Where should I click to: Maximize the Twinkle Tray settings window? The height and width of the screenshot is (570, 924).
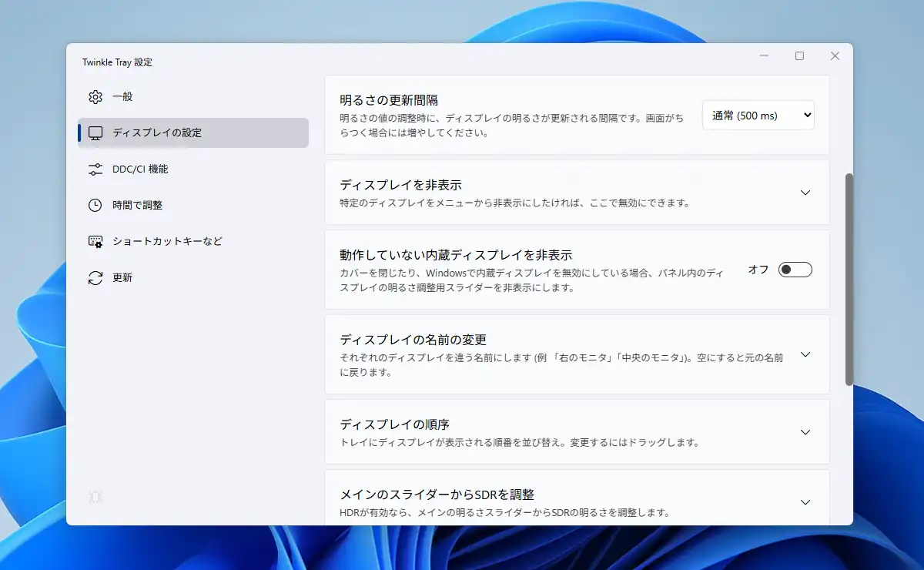coord(799,56)
